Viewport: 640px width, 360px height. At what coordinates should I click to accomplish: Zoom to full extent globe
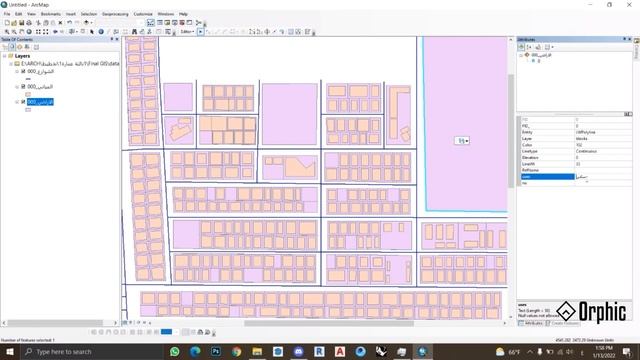point(29,32)
